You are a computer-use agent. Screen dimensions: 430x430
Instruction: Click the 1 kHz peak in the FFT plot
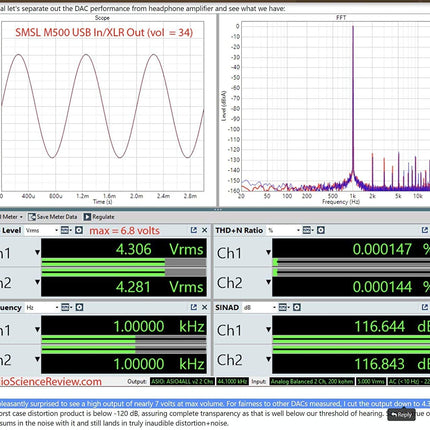(x=353, y=100)
